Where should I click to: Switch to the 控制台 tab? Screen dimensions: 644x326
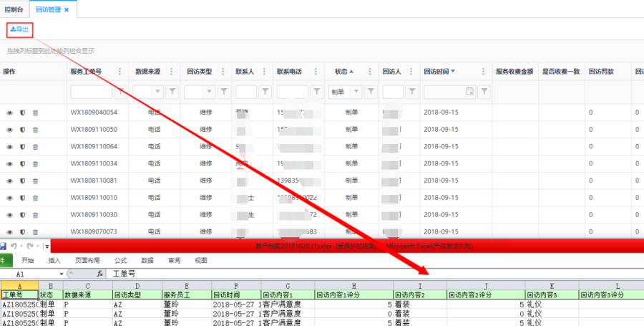(14, 10)
